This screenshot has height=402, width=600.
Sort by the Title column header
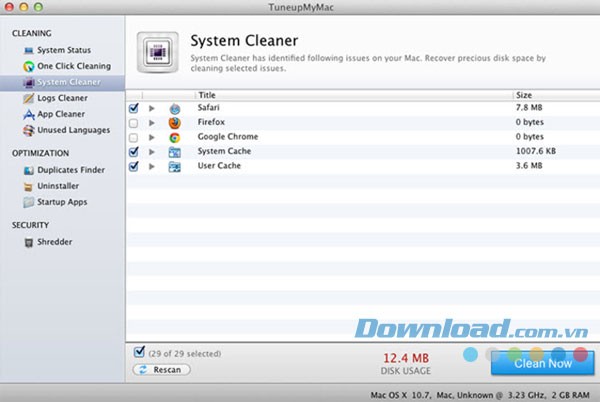207,95
